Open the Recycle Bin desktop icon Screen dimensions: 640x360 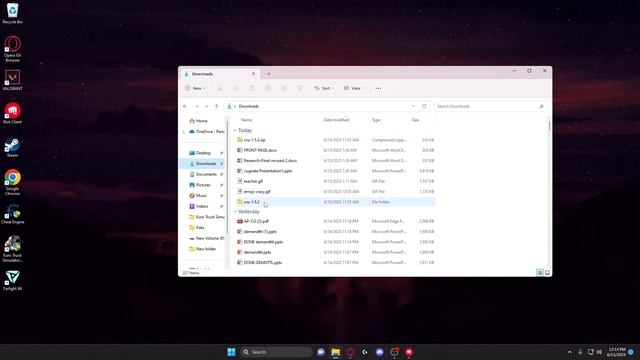pos(12,13)
